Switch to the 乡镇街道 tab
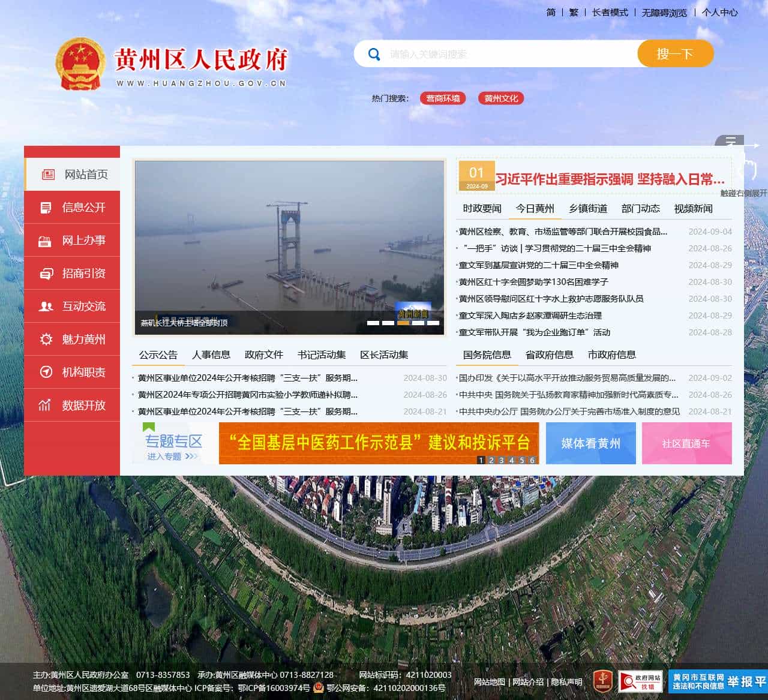This screenshot has height=700, width=768. 588,209
